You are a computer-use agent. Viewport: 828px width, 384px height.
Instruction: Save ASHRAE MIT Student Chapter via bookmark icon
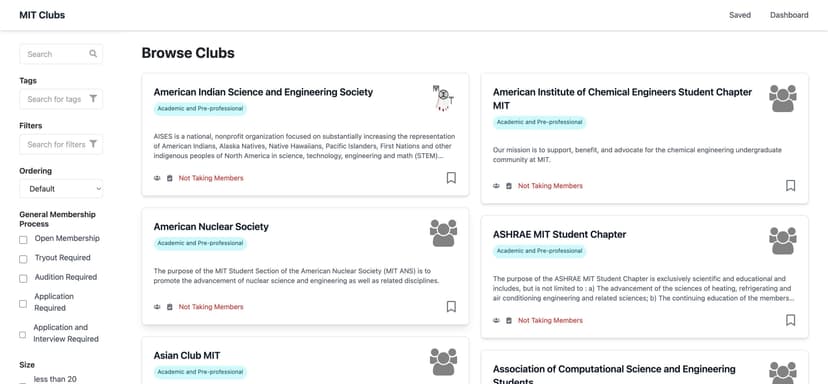point(791,320)
